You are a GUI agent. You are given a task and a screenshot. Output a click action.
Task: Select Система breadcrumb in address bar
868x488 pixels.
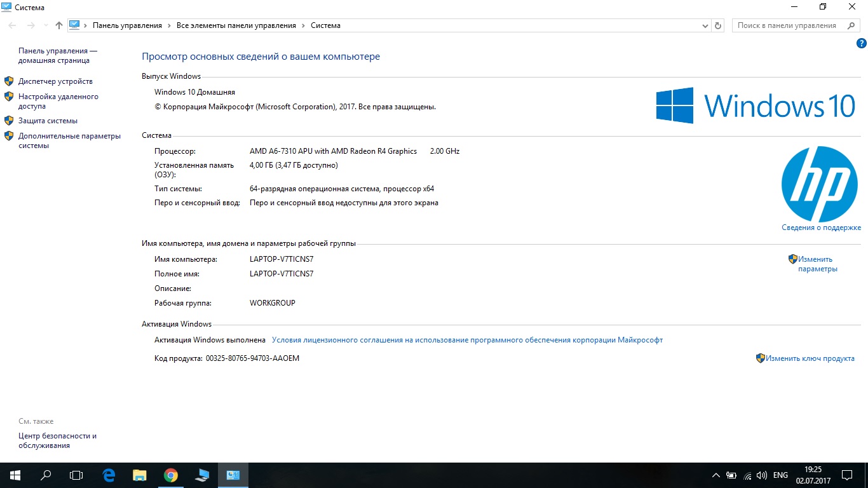click(325, 25)
